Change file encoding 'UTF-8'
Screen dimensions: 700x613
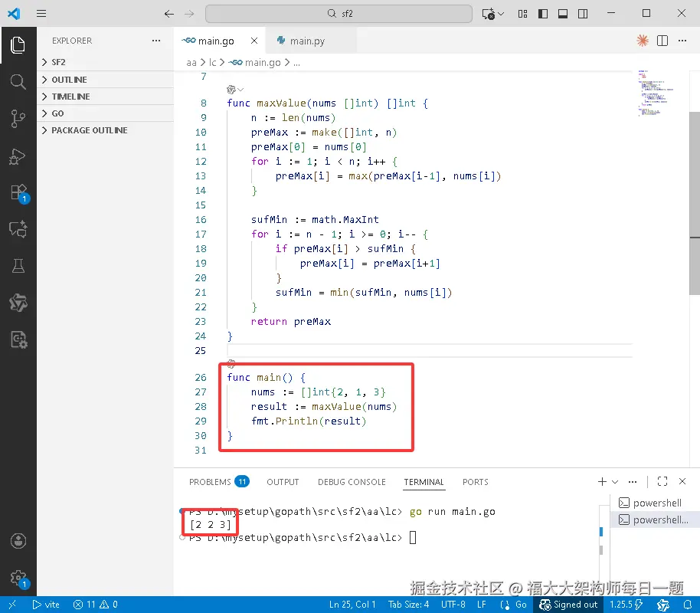[453, 605]
